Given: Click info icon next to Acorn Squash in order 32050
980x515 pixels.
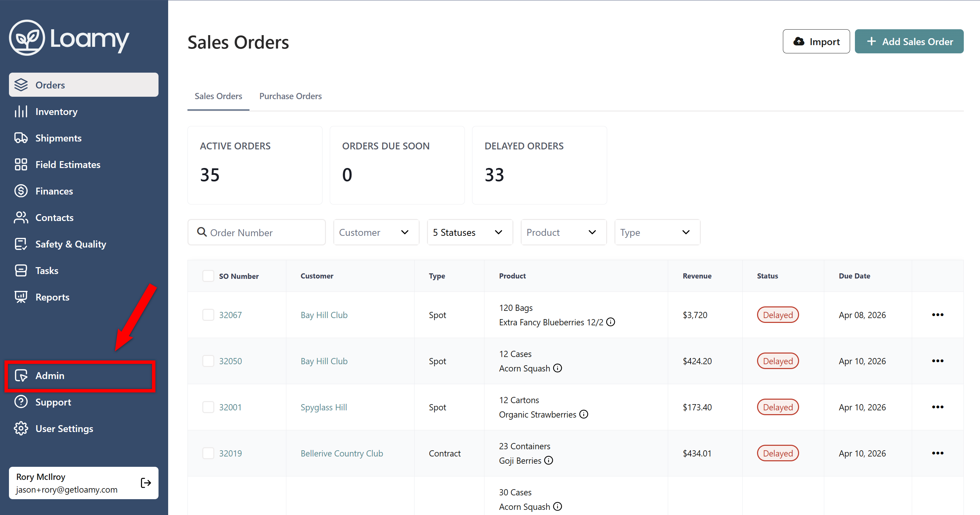Looking at the screenshot, I should [557, 368].
